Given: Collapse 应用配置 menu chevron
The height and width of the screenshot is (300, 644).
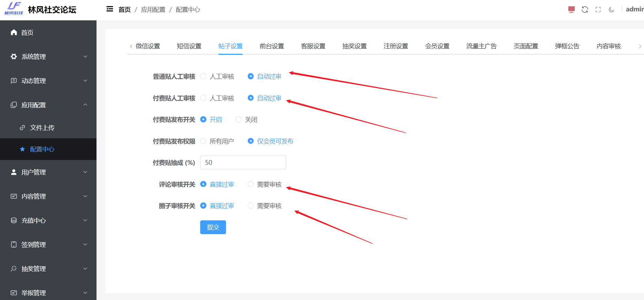Looking at the screenshot, I should coord(85,105).
